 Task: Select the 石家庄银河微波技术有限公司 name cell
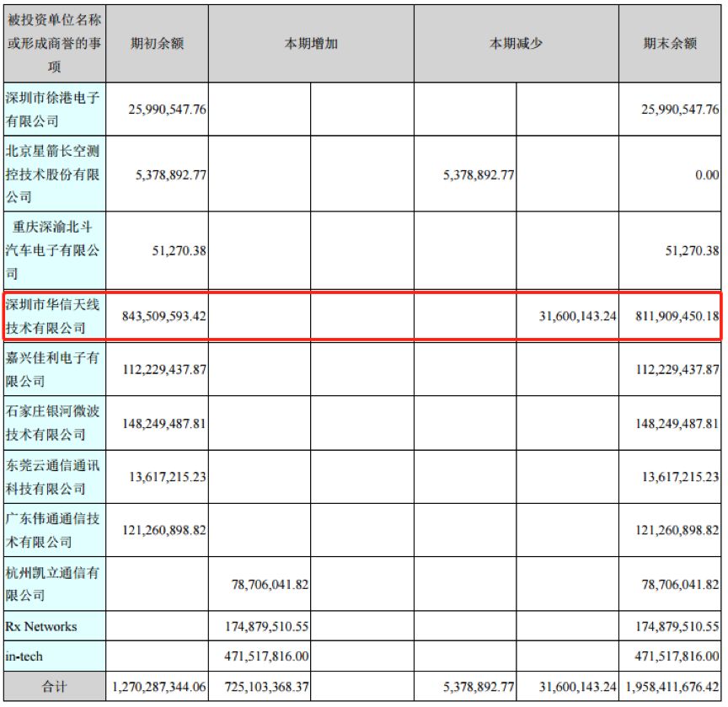click(x=53, y=423)
